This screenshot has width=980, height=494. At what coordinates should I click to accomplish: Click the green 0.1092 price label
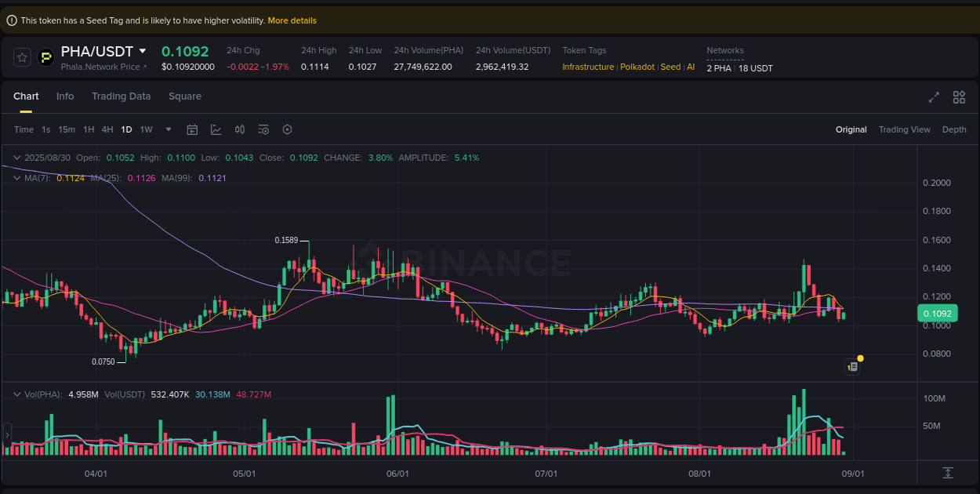coord(938,313)
